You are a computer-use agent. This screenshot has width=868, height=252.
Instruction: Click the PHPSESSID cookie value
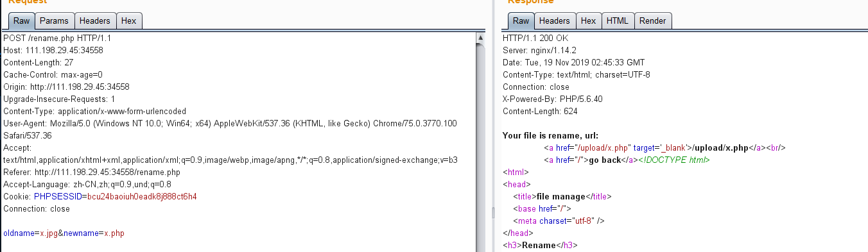click(x=142, y=197)
